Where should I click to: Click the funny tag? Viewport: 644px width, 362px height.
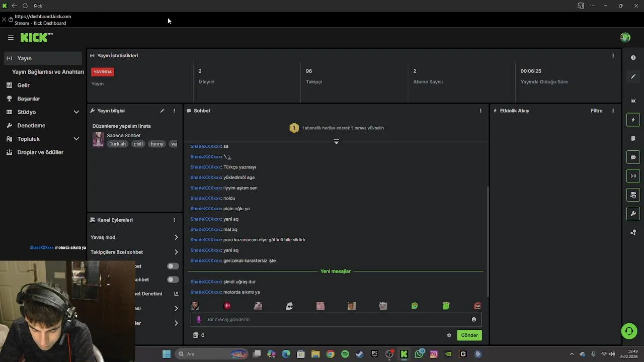point(157,144)
